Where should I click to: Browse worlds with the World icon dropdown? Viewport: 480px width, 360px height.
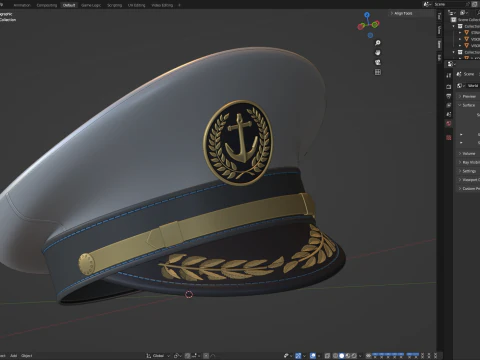click(461, 86)
